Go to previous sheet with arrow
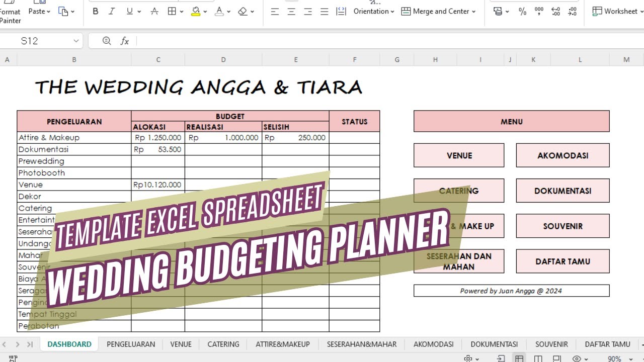 5,344
